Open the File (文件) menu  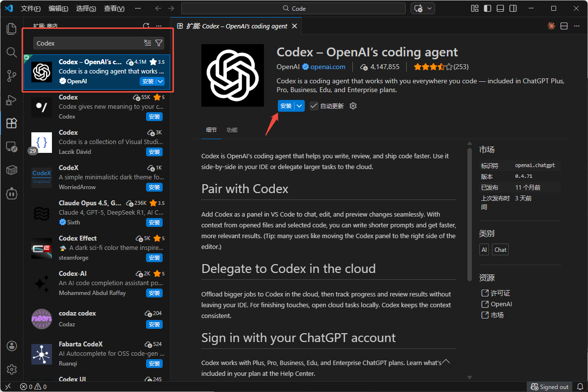pos(31,8)
